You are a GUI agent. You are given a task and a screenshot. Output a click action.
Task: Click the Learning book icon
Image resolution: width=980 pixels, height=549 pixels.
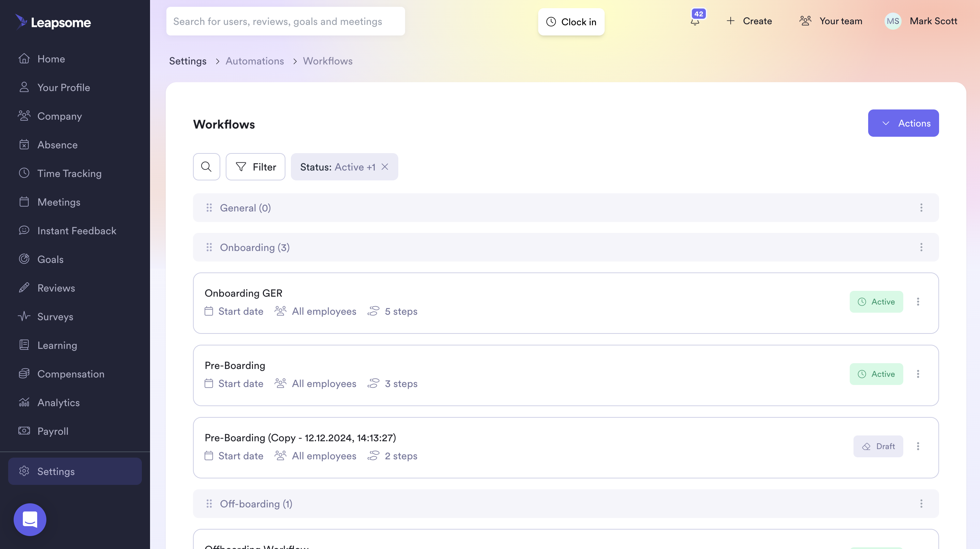click(24, 345)
